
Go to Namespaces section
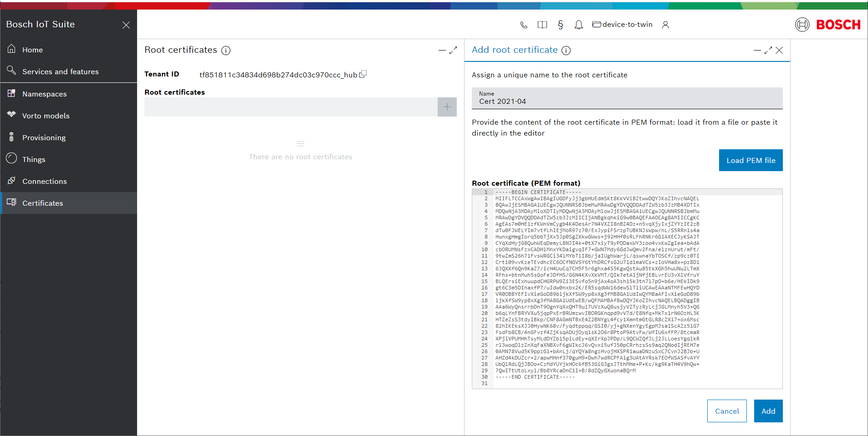tap(68, 94)
